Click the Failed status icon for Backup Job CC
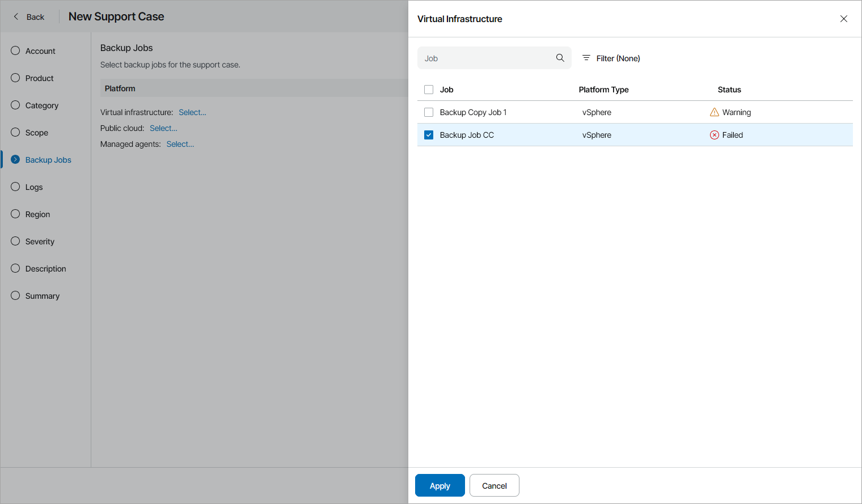This screenshot has width=862, height=504. click(x=714, y=134)
